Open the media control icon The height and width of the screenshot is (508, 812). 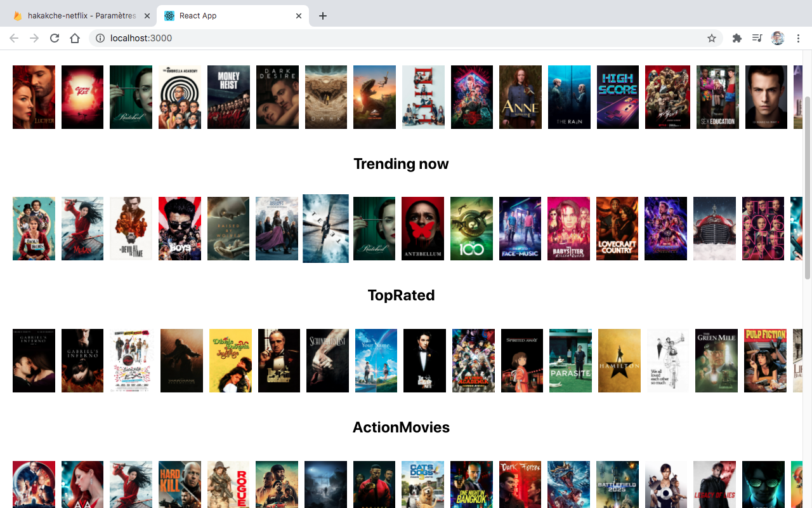pos(757,38)
